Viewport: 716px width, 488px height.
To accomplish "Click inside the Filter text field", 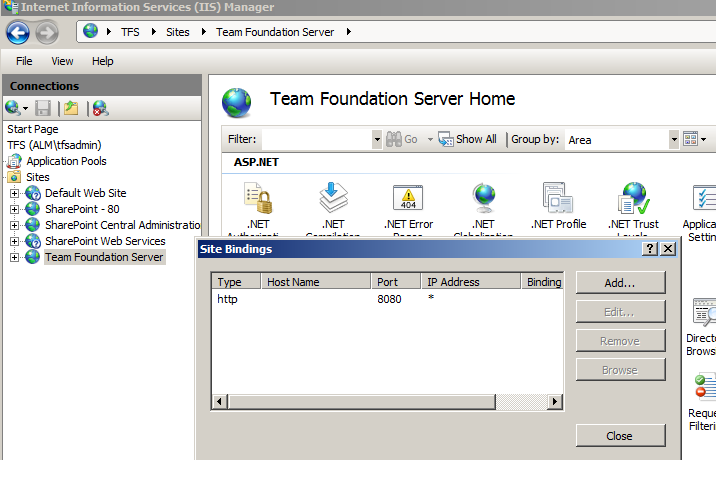I will 317,139.
